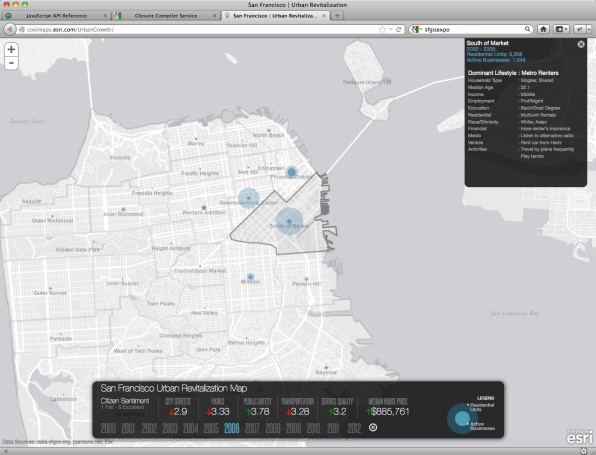
Task: Reload the page with the refresh icon
Action: (x=399, y=29)
